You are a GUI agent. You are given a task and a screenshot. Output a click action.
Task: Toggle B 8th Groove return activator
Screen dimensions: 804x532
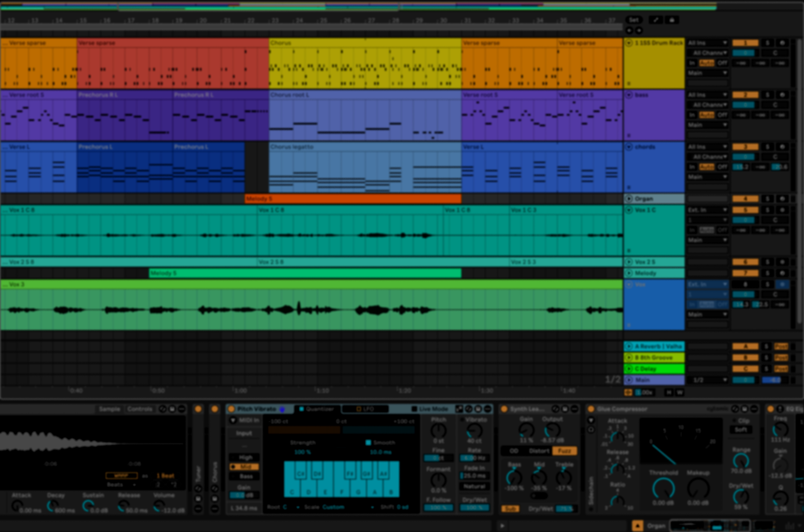[745, 357]
